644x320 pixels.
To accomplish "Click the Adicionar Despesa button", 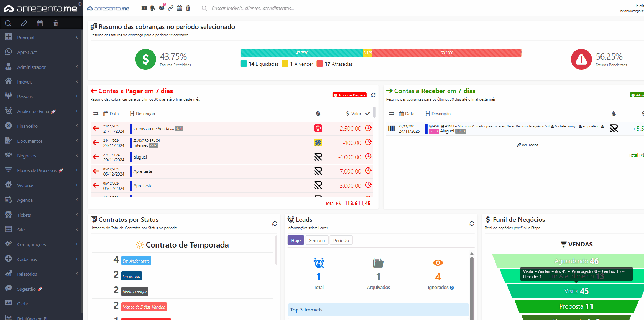I will click(349, 95).
